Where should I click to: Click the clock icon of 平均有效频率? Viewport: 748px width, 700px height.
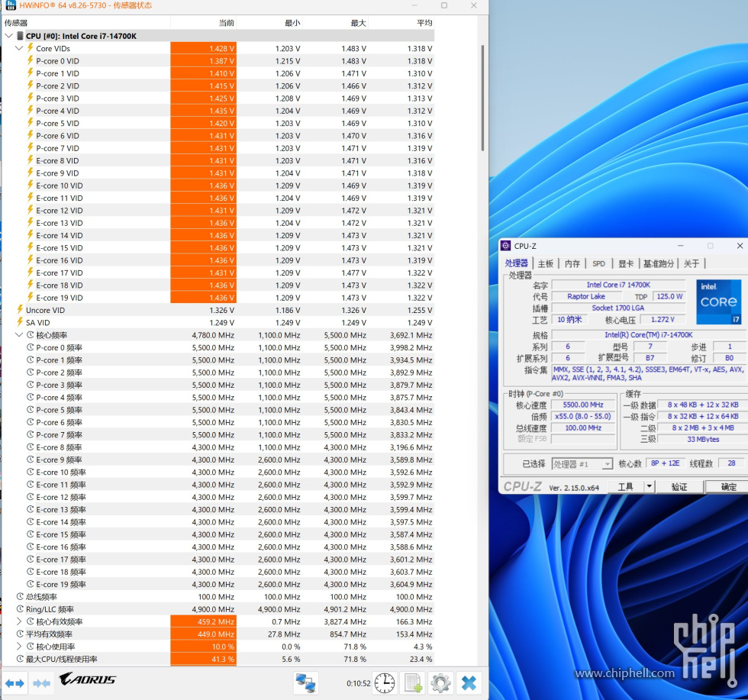(x=20, y=634)
